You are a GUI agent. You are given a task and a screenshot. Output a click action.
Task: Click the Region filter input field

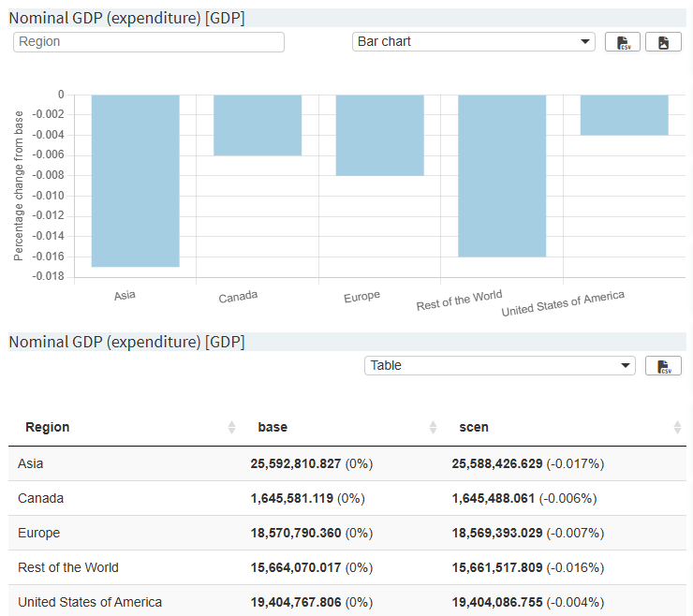pyautogui.click(x=149, y=42)
